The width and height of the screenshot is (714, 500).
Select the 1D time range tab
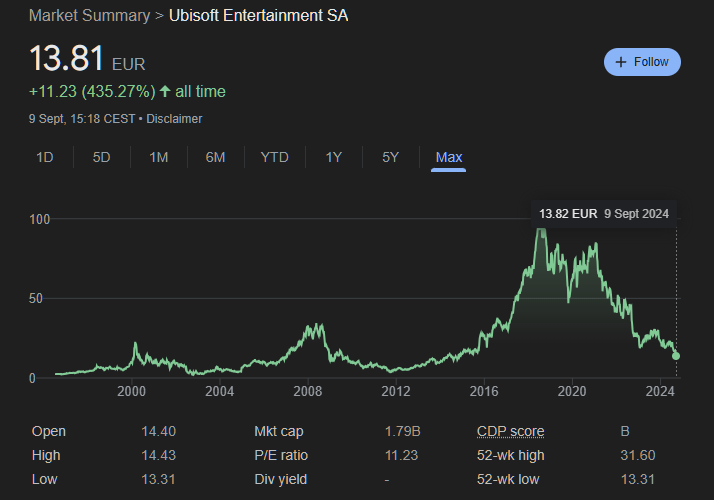coord(45,157)
